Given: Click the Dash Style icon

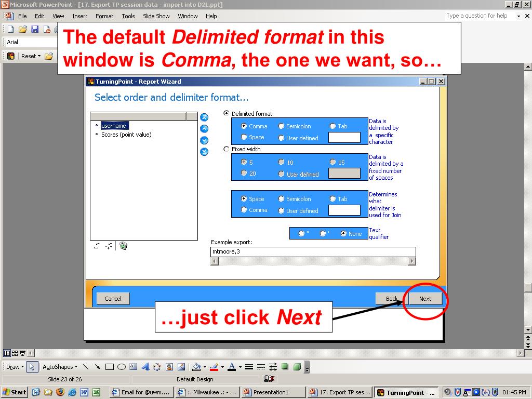Looking at the screenshot, I should (x=261, y=367).
